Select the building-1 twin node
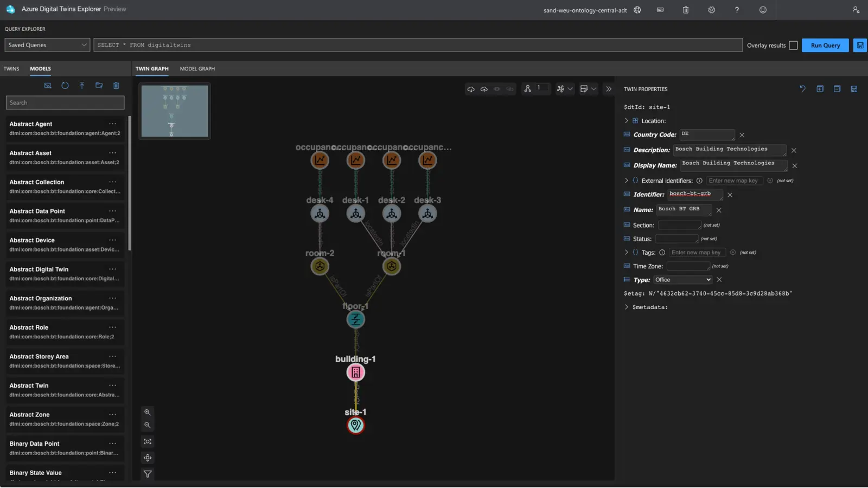The height and width of the screenshot is (488, 868). pyautogui.click(x=356, y=373)
